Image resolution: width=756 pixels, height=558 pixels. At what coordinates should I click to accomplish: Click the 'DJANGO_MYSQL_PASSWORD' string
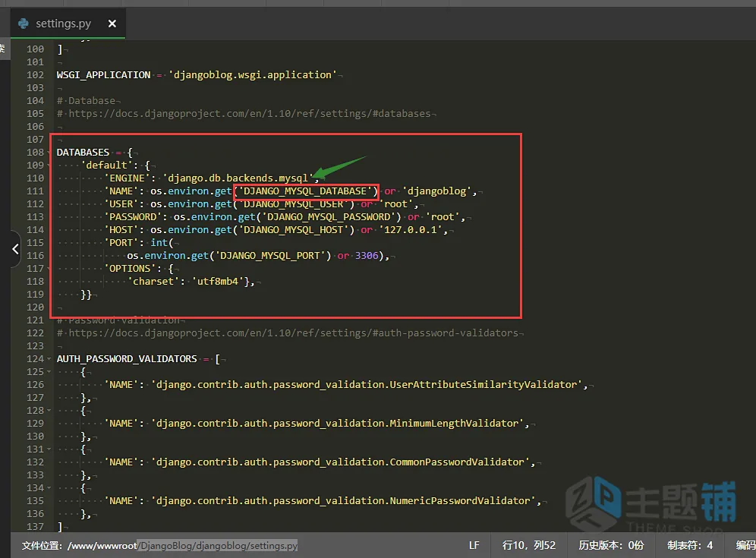(x=332, y=217)
